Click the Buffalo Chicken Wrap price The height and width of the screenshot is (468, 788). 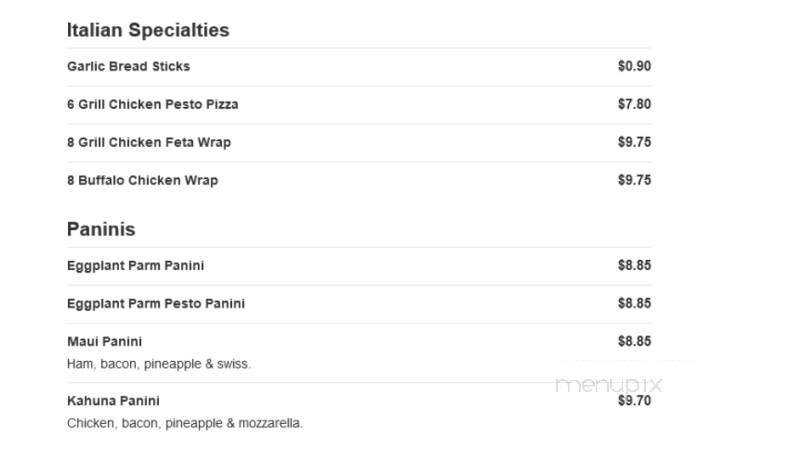click(x=634, y=180)
